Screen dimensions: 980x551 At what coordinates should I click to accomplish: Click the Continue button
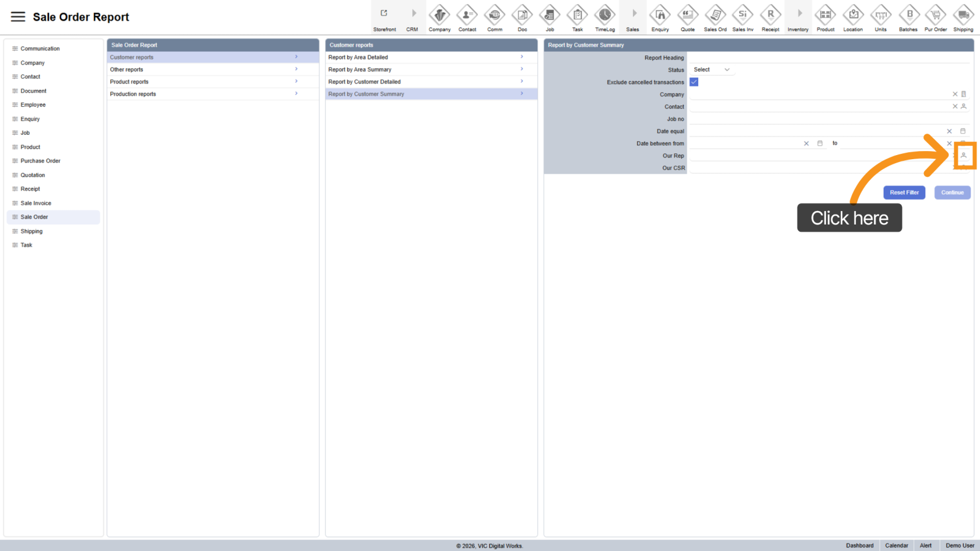tap(952, 192)
